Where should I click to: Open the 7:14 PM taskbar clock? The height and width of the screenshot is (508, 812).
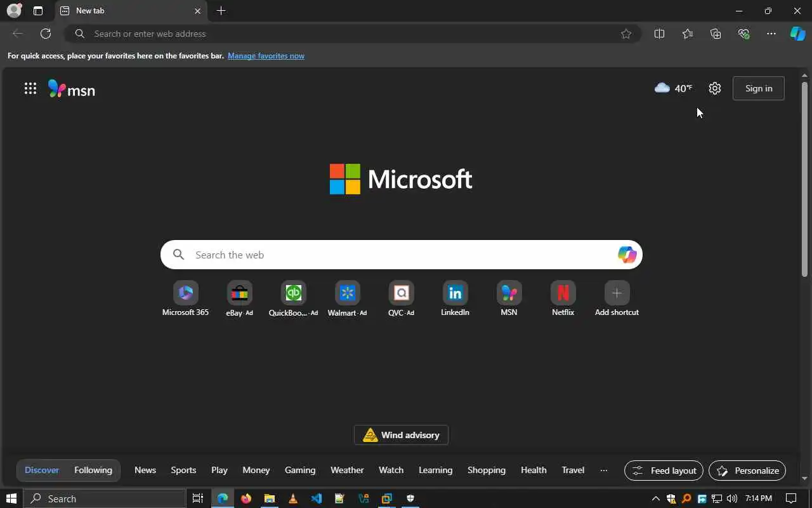[759, 498]
